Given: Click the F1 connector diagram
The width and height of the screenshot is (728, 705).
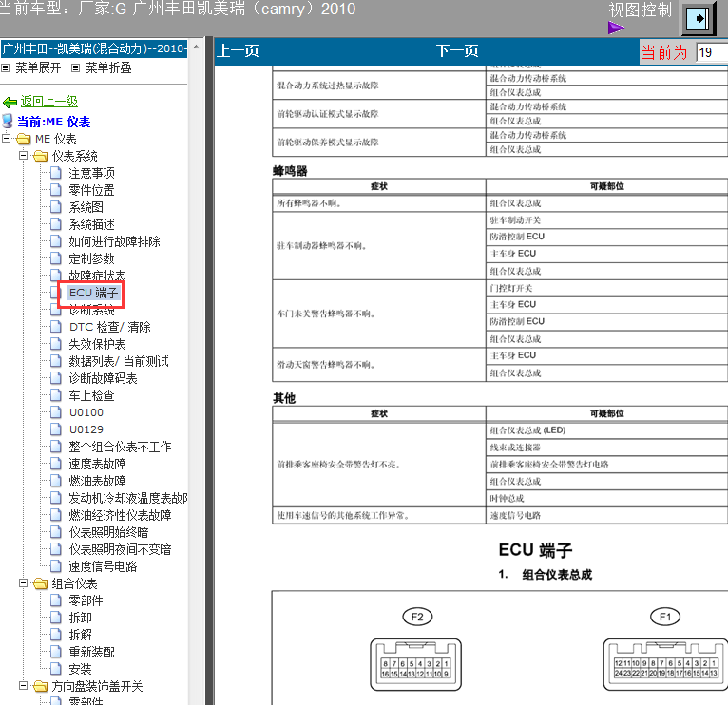Looking at the screenshot, I should (665, 664).
